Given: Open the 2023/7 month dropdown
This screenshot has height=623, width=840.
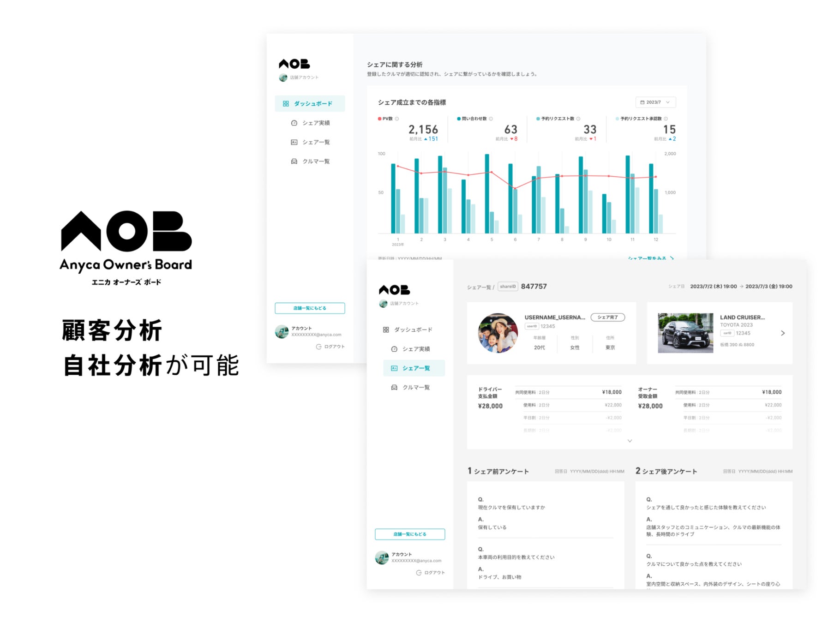Looking at the screenshot, I should pyautogui.click(x=655, y=102).
